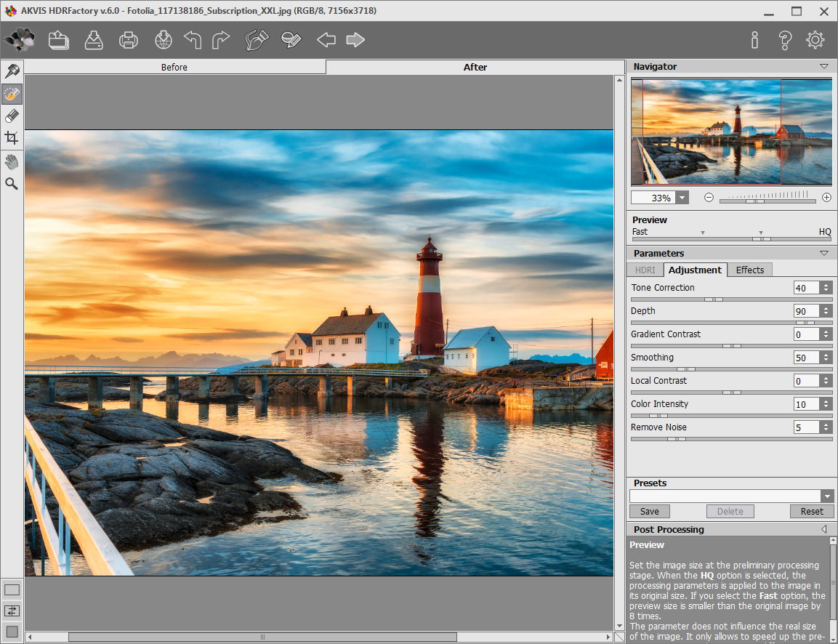Open an image file from toolbar
The height and width of the screenshot is (644, 838).
(x=59, y=40)
